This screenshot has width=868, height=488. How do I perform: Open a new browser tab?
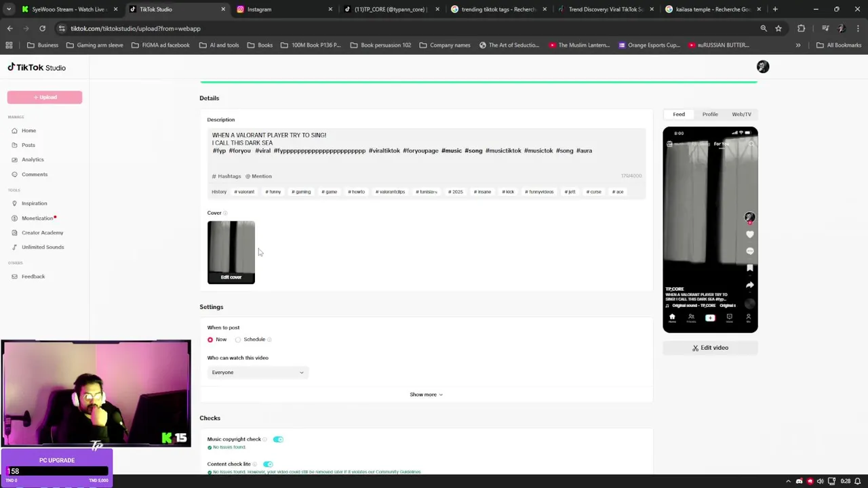(775, 9)
